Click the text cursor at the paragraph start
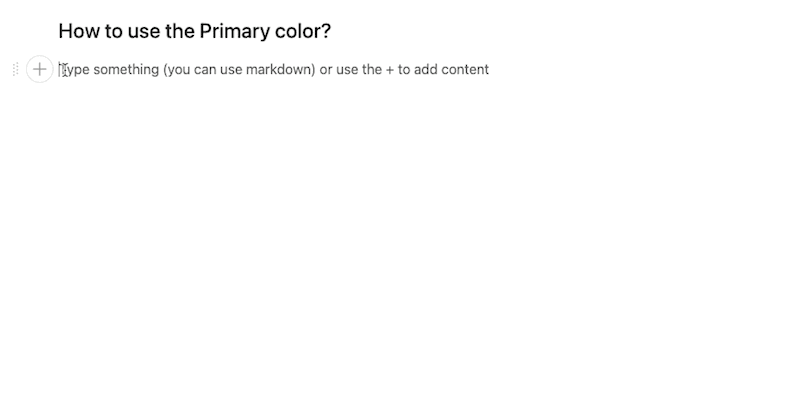The width and height of the screenshot is (800, 394). (59, 69)
